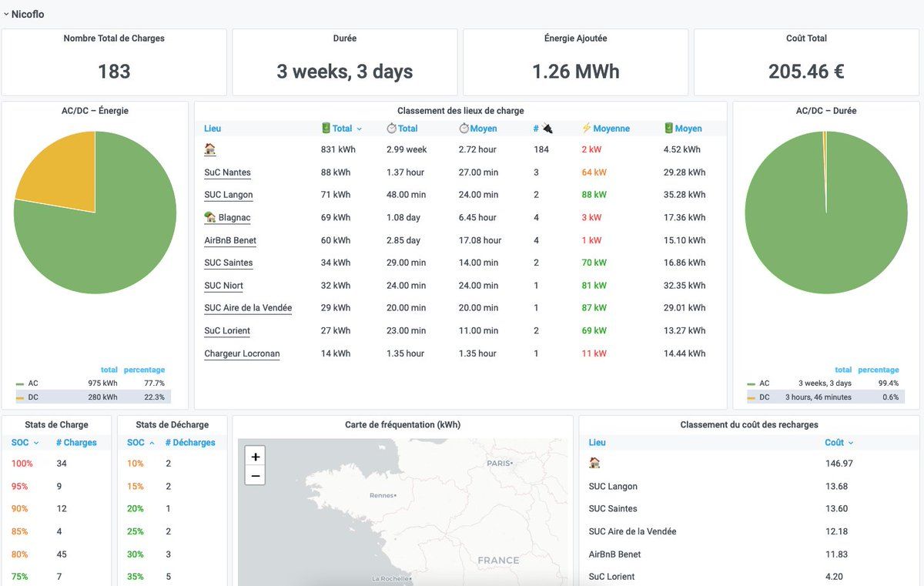
Task: Click house icon in cost ranking table
Action: (594, 464)
